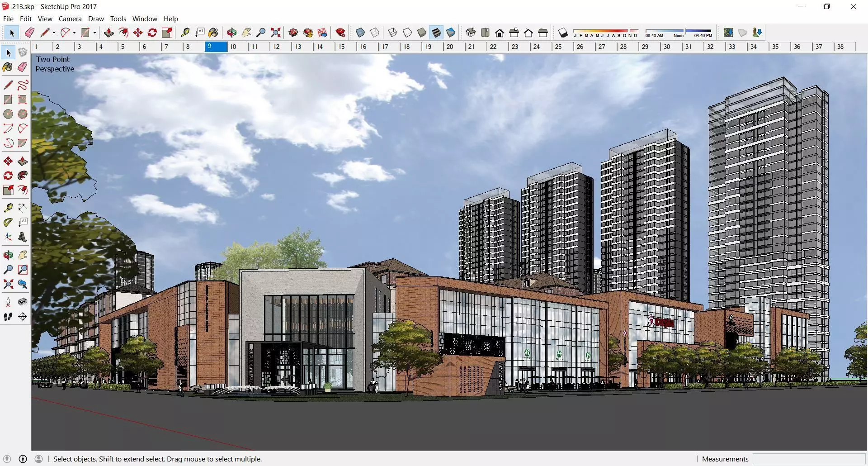Send model to LayOut
Screen dimensions: 868x466
322,33
